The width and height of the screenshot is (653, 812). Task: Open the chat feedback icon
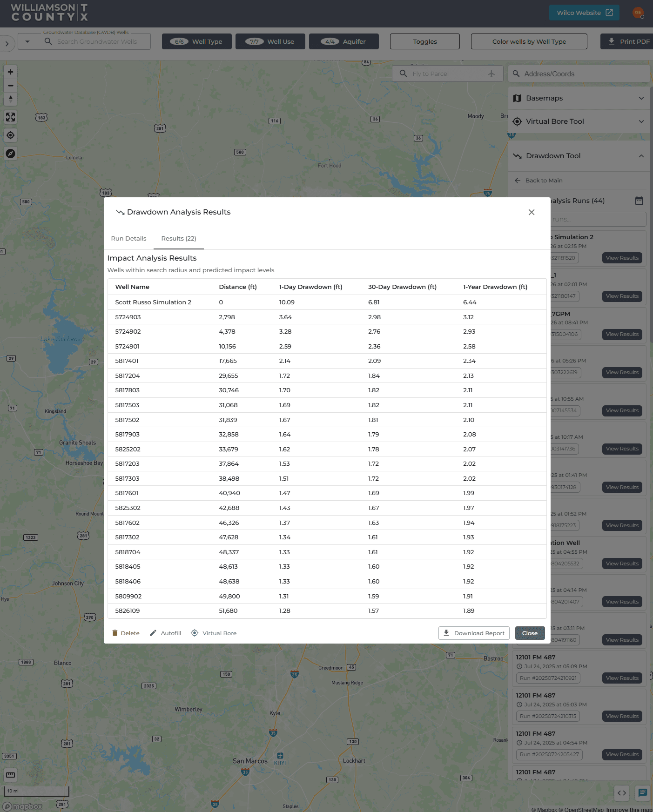(643, 793)
